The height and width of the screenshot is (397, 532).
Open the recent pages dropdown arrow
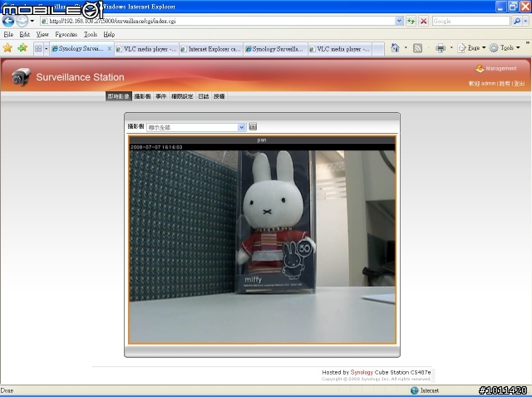tap(32, 21)
